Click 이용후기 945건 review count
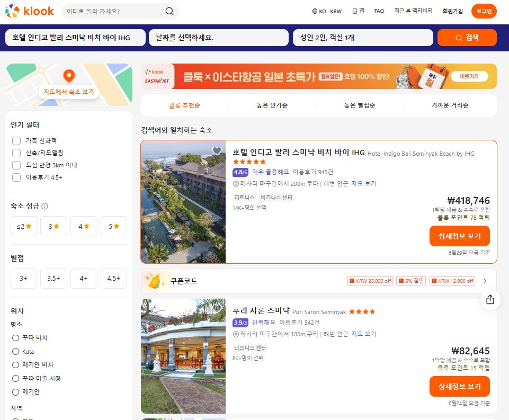The height and width of the screenshot is (420, 509). 313,172
